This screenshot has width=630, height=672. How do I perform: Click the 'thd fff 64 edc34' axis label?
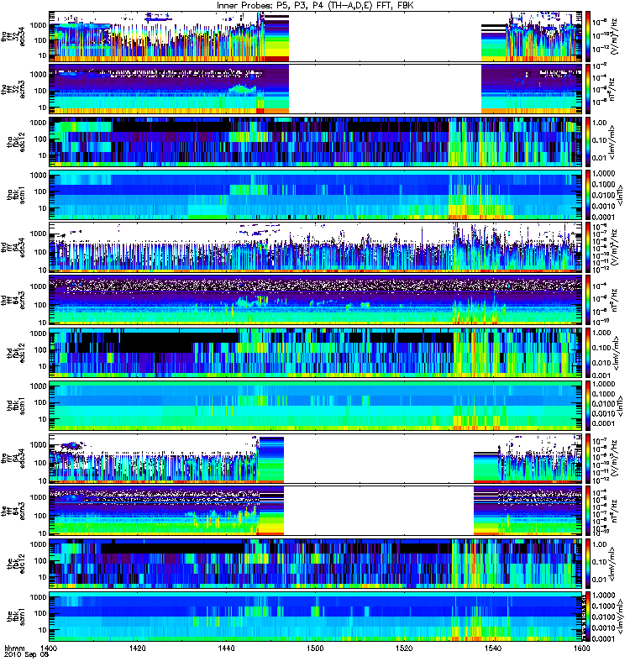(x=13, y=248)
